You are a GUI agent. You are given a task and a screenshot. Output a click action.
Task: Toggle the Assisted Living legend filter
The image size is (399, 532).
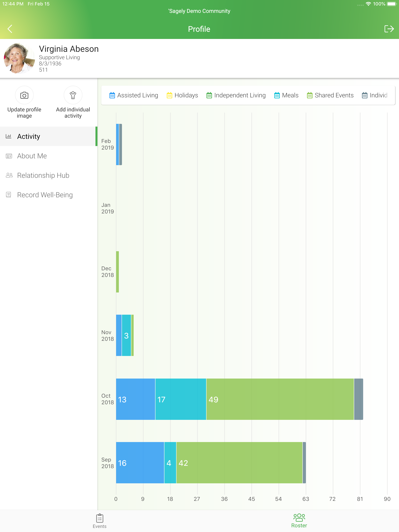click(134, 95)
